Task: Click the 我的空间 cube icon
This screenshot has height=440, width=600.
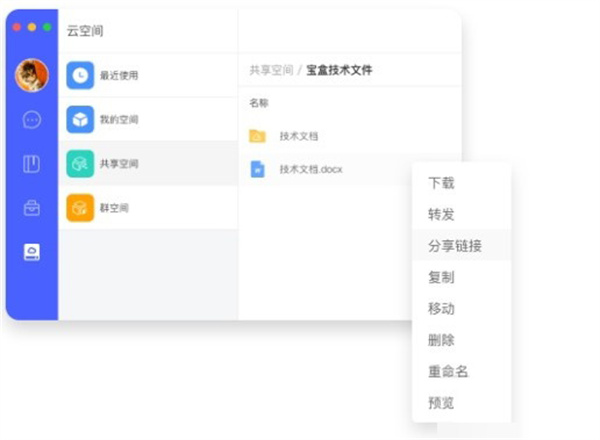Action: pos(80,120)
